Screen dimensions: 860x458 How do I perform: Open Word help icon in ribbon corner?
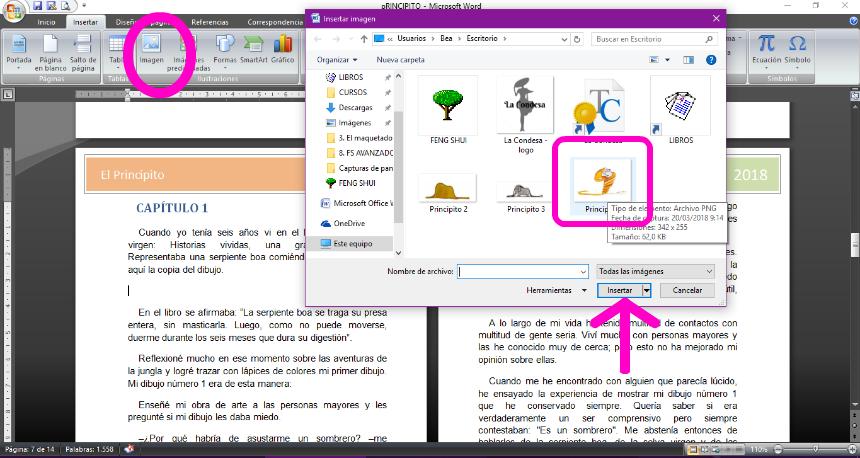click(852, 21)
